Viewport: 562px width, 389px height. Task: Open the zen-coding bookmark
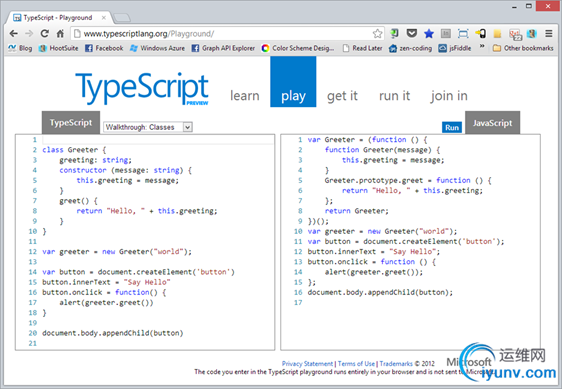pos(410,48)
